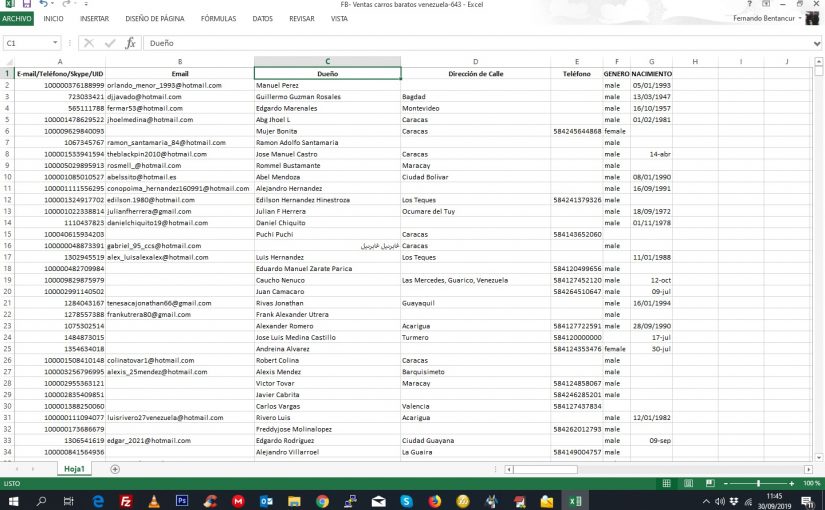Viewport: 825px width, 510px height.
Task: Switch to Page Break Preview icon
Action: tap(710, 483)
